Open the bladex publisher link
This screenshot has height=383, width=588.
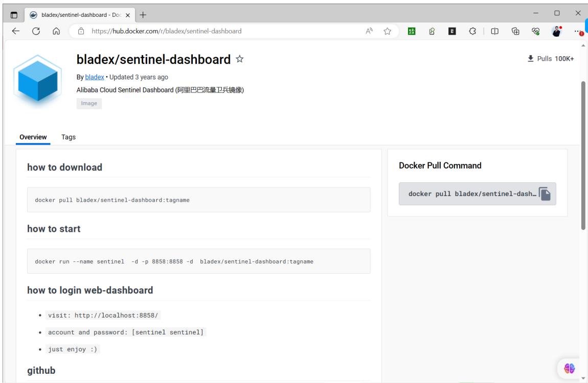pyautogui.click(x=95, y=77)
